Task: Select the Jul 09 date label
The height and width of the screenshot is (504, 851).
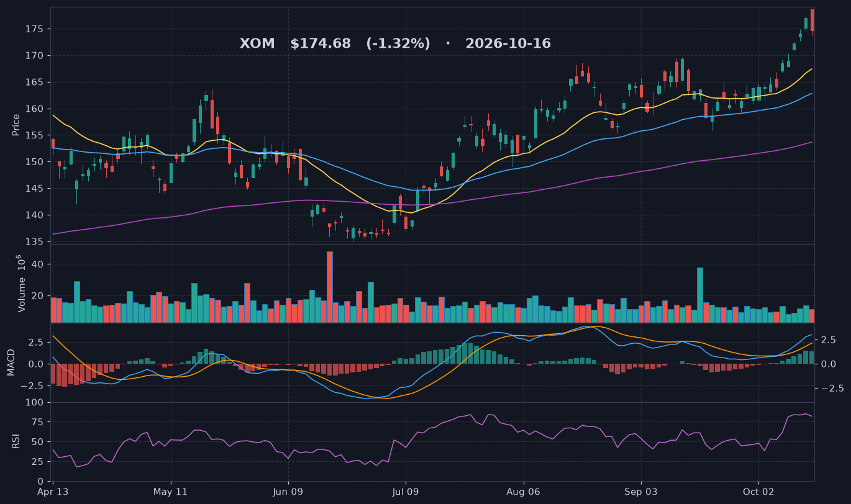Action: 406,491
